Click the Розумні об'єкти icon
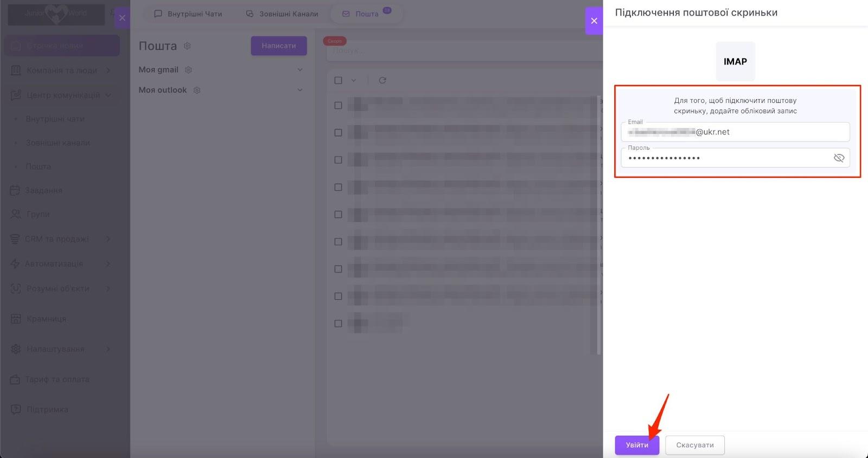The image size is (868, 458). [16, 289]
